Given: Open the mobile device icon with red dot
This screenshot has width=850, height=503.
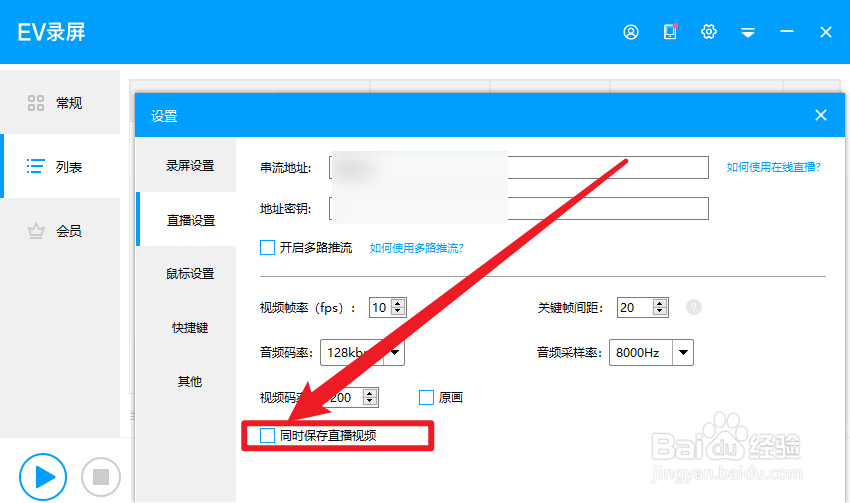Looking at the screenshot, I should point(671,32).
